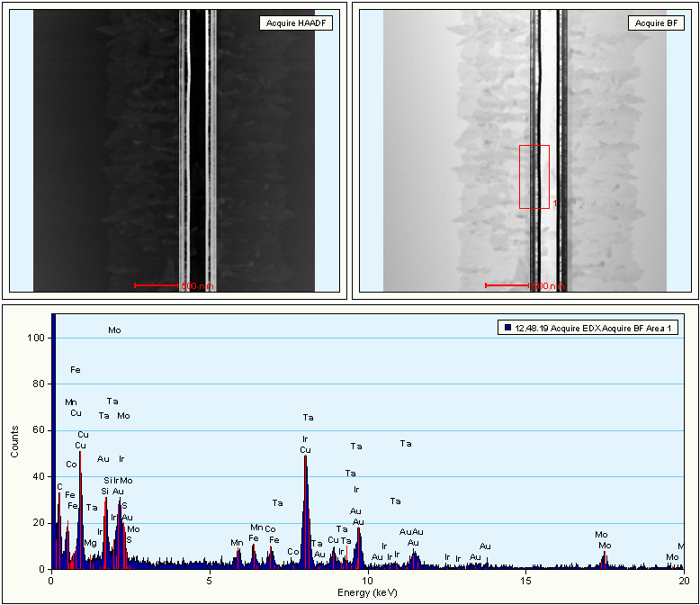Click the Counts vertical axis title
Screen dimensions: 700x605
tap(15, 442)
